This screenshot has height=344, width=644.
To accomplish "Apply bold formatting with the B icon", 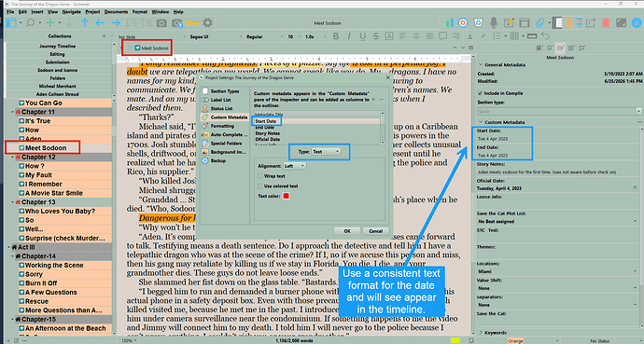I will tap(336, 36).
